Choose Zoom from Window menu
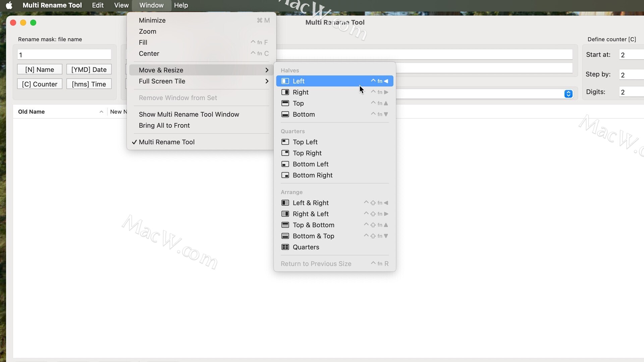644x362 pixels. point(201,32)
